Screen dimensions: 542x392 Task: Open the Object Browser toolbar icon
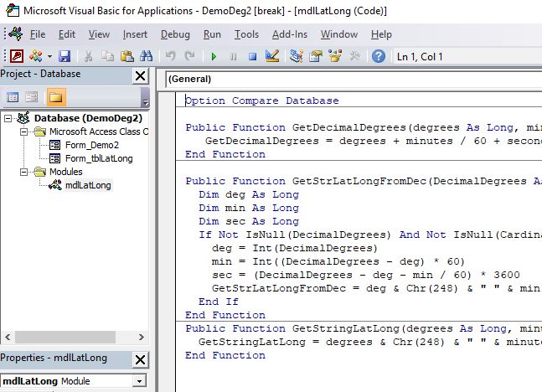(x=335, y=56)
